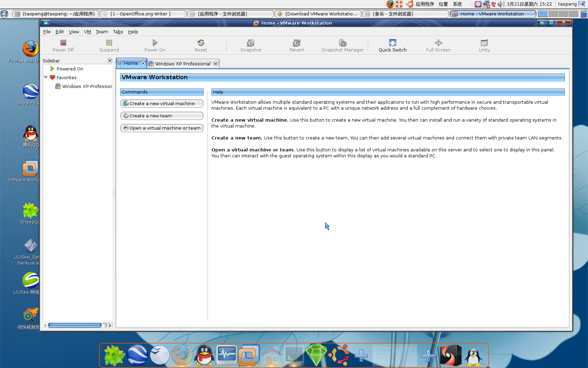Select the Home tab
The height and width of the screenshot is (368, 588).
click(x=131, y=63)
